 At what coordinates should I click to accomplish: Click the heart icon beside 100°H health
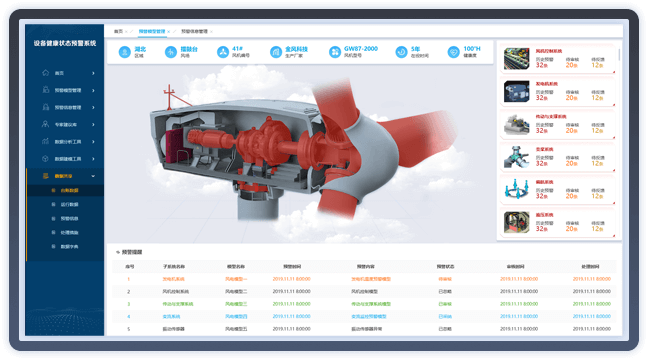(x=453, y=52)
